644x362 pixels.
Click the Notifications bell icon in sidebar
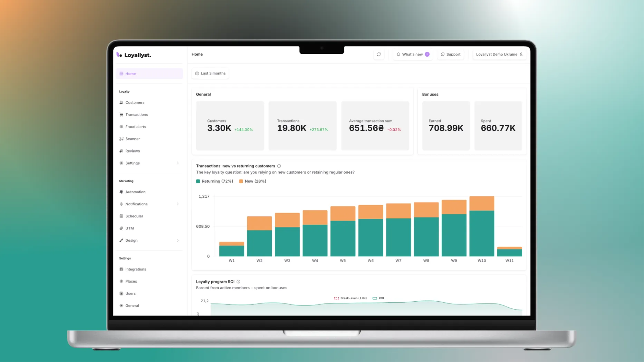(121, 204)
